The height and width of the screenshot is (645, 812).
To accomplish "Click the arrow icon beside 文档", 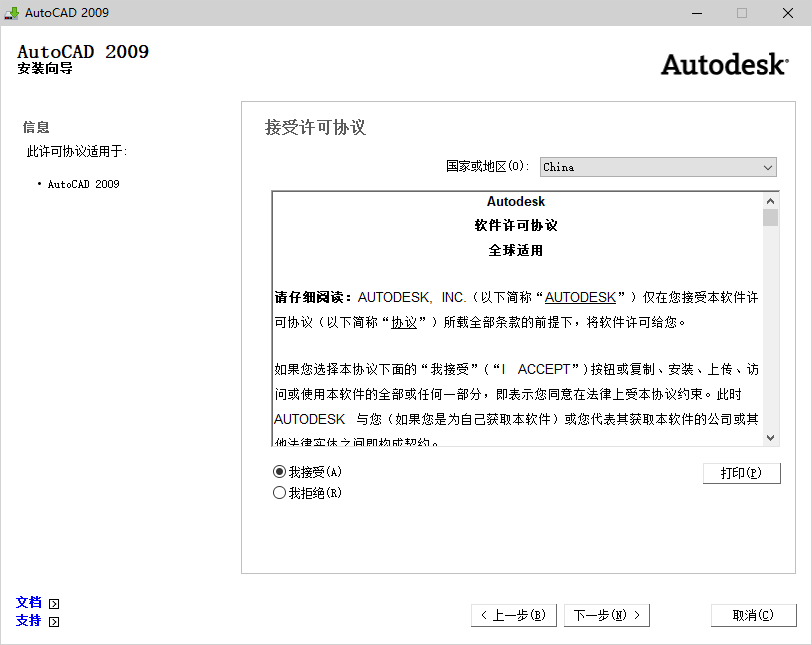I will 53,602.
